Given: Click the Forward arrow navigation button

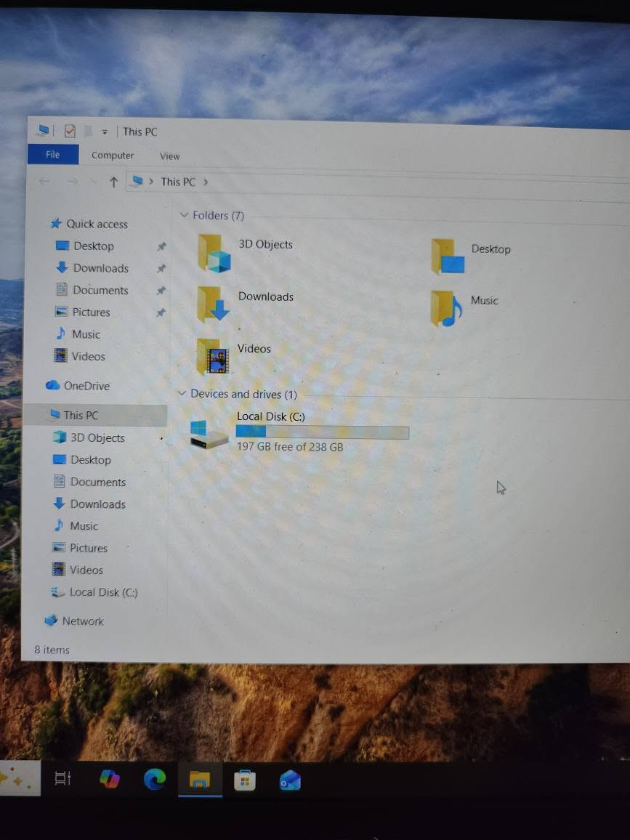Looking at the screenshot, I should [x=73, y=182].
